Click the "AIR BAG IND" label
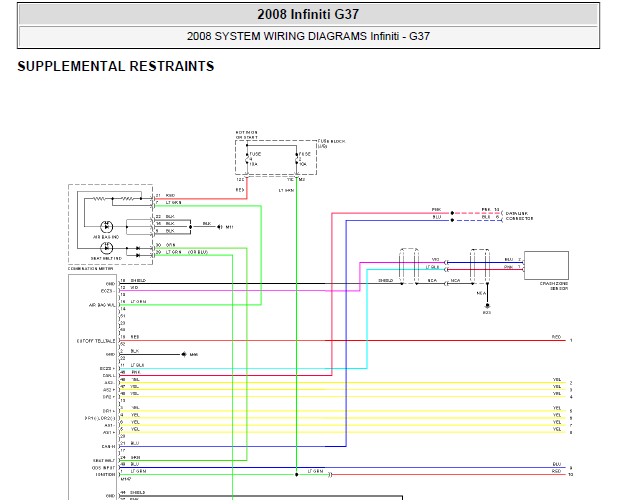The image size is (630, 500). click(x=106, y=237)
